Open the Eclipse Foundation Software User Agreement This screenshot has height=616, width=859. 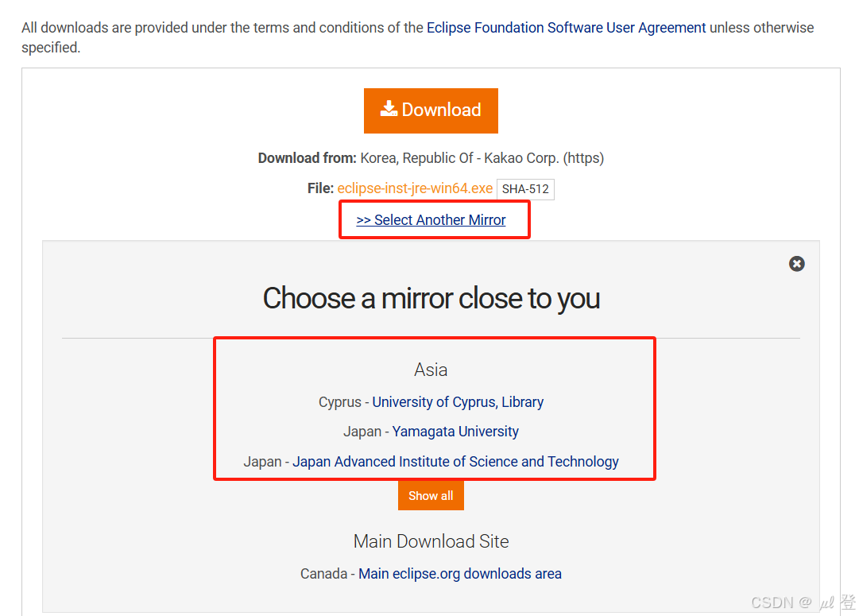566,27
